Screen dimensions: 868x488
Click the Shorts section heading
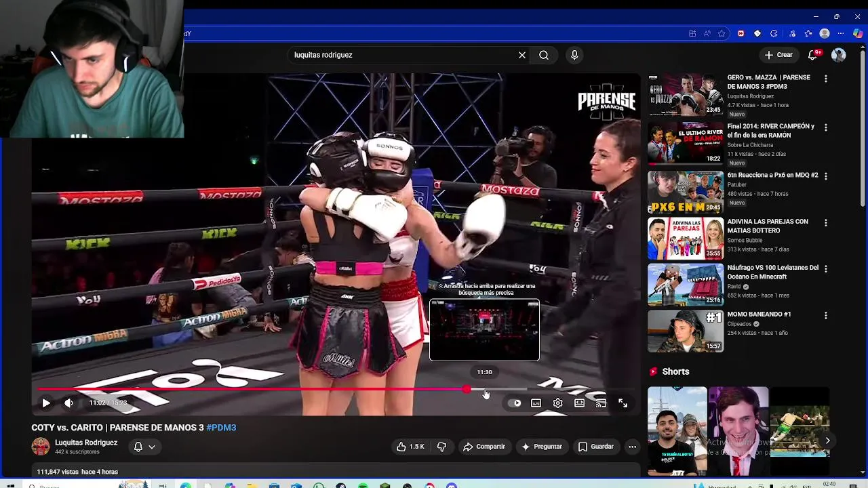pyautogui.click(x=675, y=371)
